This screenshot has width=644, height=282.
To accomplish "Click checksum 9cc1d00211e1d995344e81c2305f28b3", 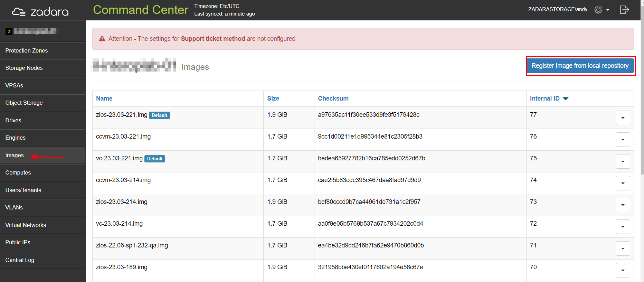I will [370, 137].
